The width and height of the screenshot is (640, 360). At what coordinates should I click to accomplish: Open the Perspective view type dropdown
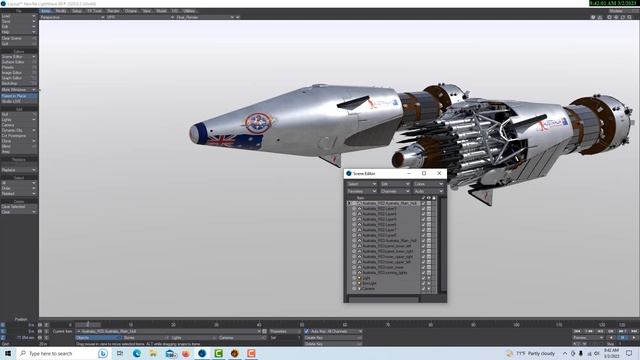pos(72,17)
